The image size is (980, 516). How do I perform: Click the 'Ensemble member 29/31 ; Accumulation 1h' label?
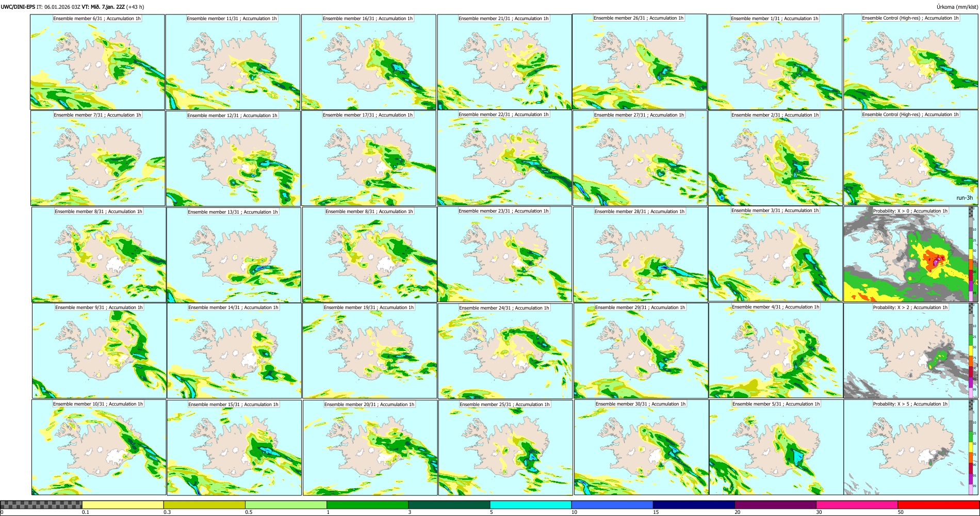point(640,308)
